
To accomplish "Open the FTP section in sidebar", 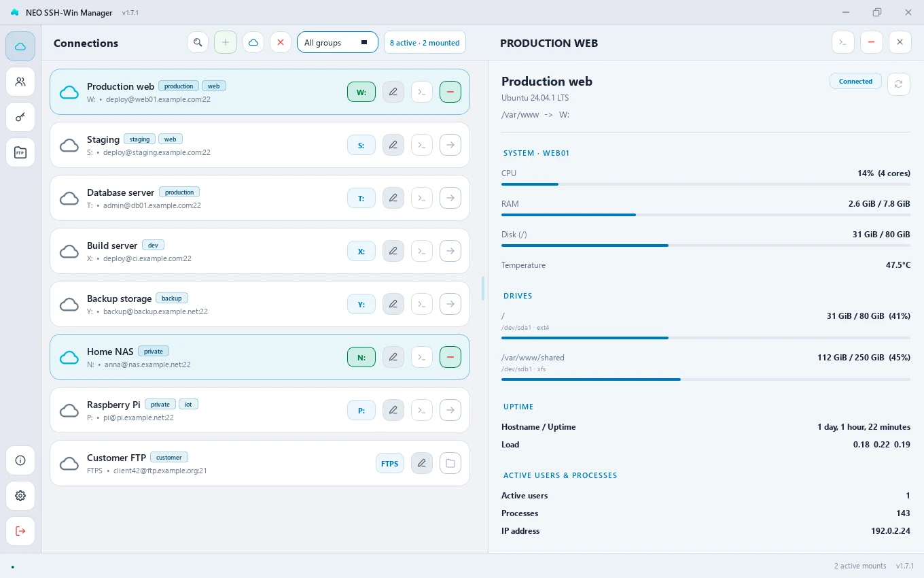I will 20,152.
